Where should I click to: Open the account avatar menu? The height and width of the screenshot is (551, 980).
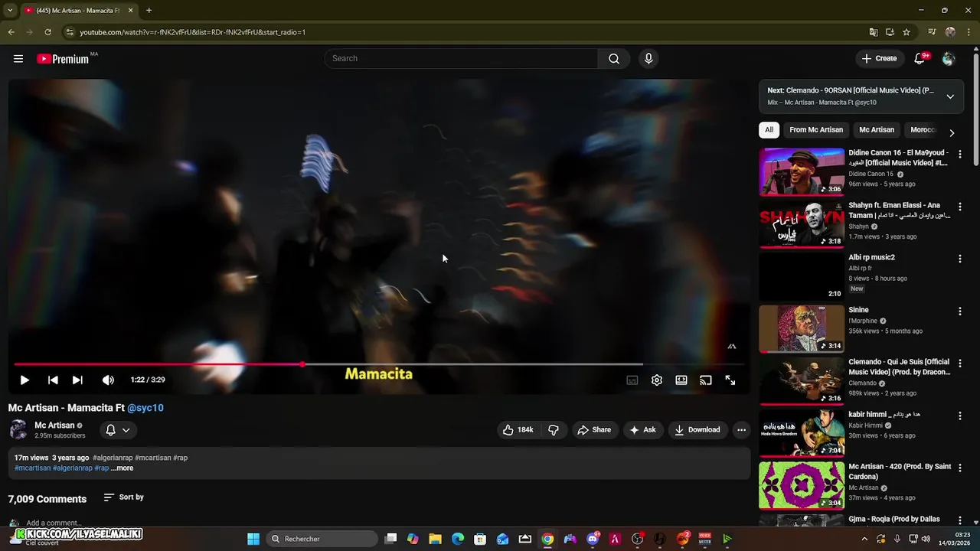click(949, 59)
